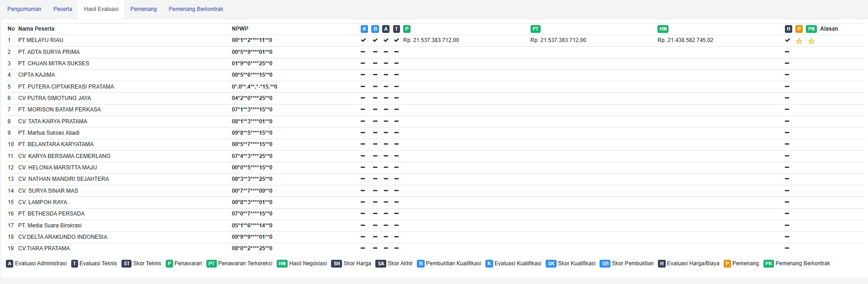Click the Hasil Negosiasi amount Rp. 21.438.582.745,02

685,40
